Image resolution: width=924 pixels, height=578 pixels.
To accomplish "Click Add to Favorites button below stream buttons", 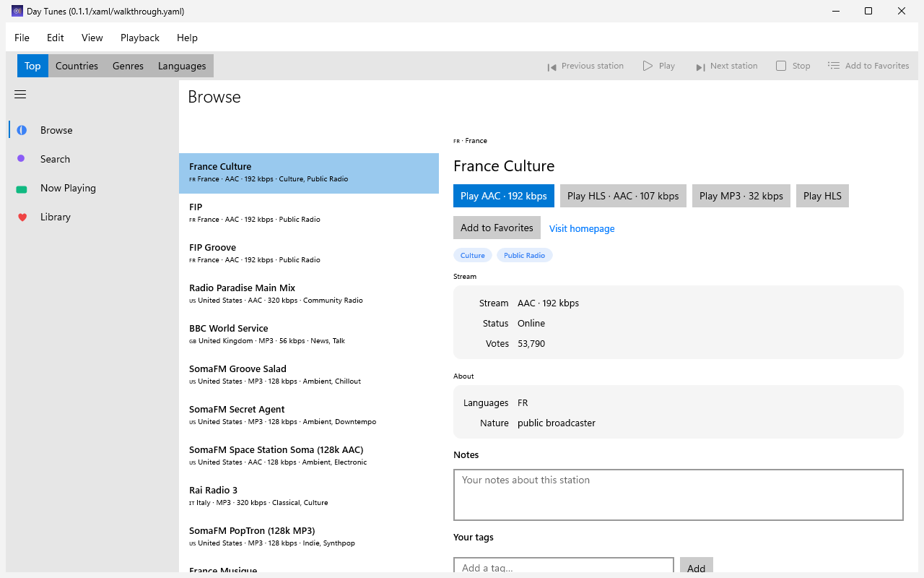I will [497, 228].
